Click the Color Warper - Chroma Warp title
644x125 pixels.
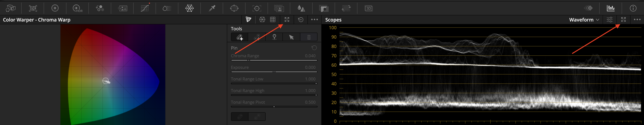37,20
